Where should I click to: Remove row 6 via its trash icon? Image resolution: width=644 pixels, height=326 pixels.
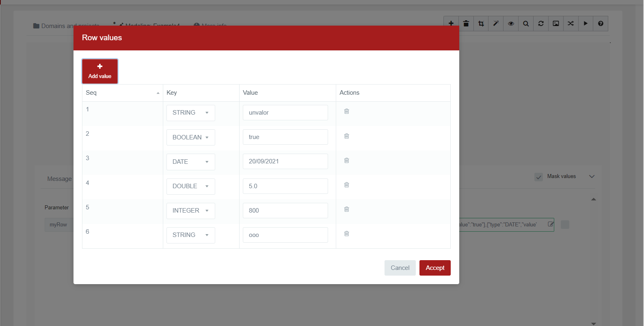point(346,234)
